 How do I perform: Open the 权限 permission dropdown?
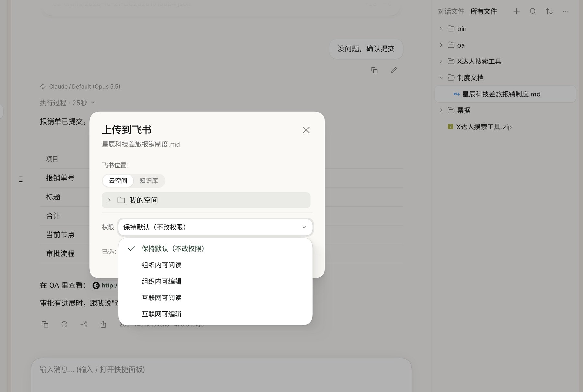(x=215, y=227)
